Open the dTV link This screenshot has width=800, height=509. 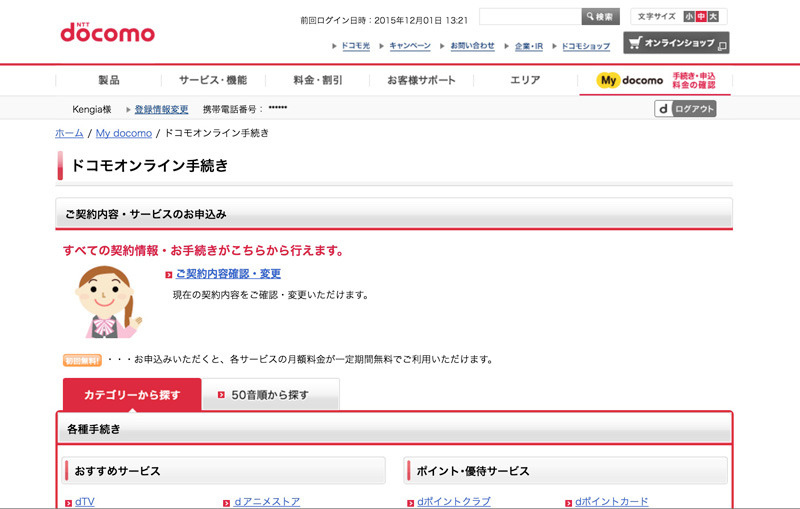click(x=85, y=502)
